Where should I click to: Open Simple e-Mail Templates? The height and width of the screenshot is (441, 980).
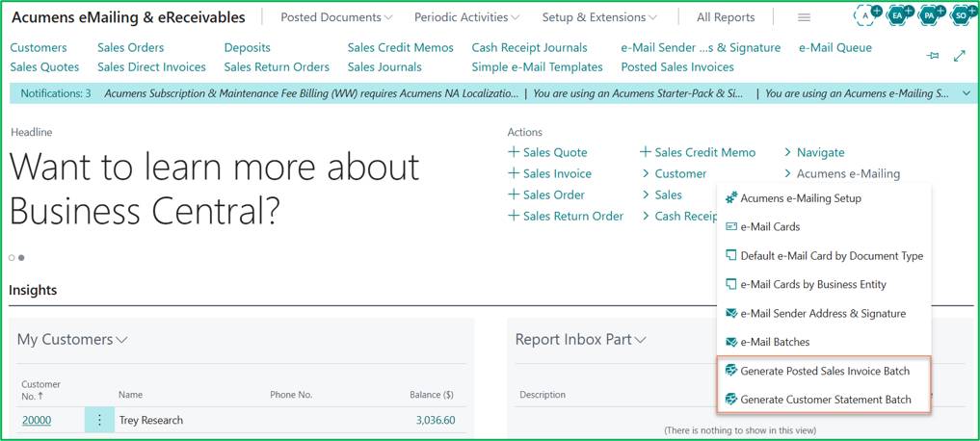[x=538, y=66]
